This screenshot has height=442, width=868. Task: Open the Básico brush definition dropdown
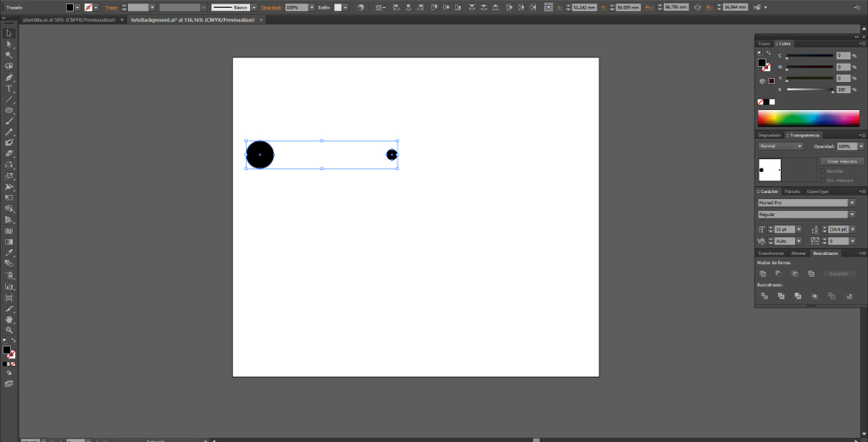(x=254, y=8)
